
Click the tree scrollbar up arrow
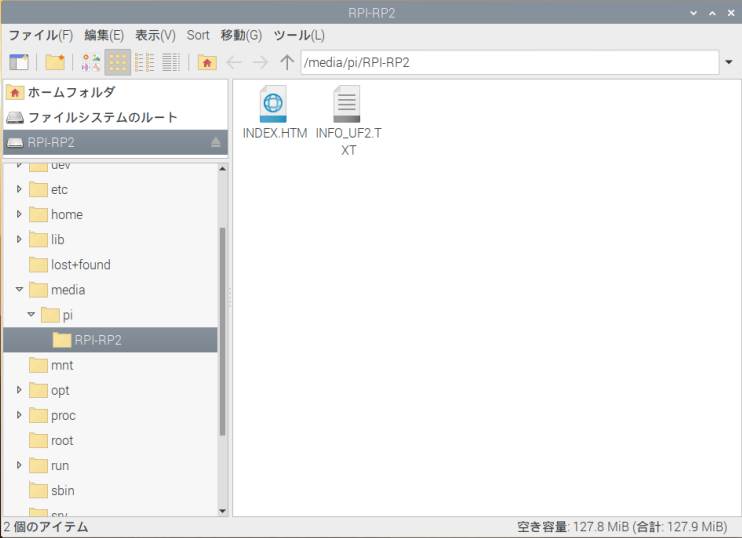click(222, 168)
